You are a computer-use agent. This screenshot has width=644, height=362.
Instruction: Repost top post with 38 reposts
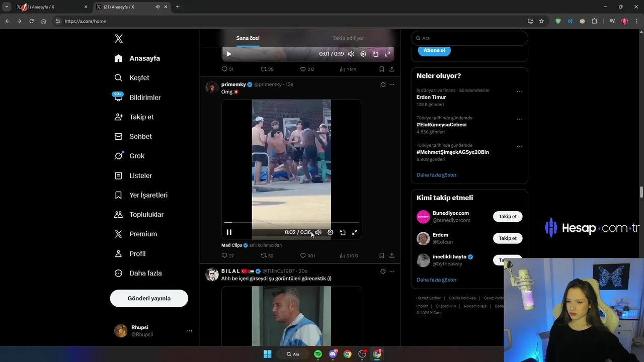pyautogui.click(x=267, y=69)
